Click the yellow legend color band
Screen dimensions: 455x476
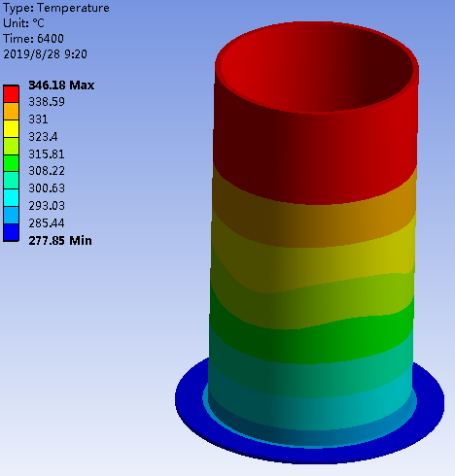(x=11, y=129)
